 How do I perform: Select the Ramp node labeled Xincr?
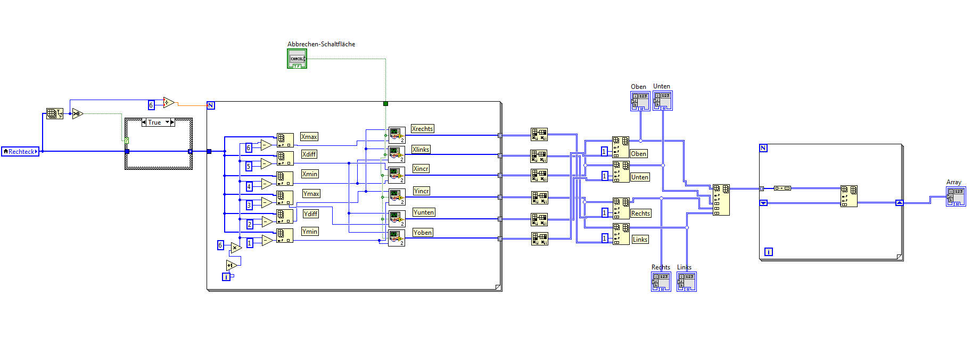pyautogui.click(x=397, y=175)
